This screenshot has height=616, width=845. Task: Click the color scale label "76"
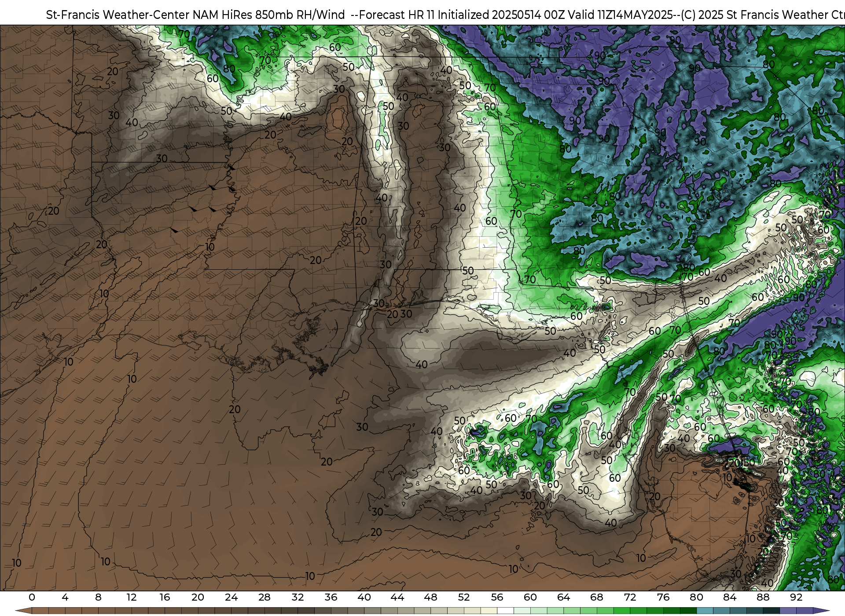663,597
